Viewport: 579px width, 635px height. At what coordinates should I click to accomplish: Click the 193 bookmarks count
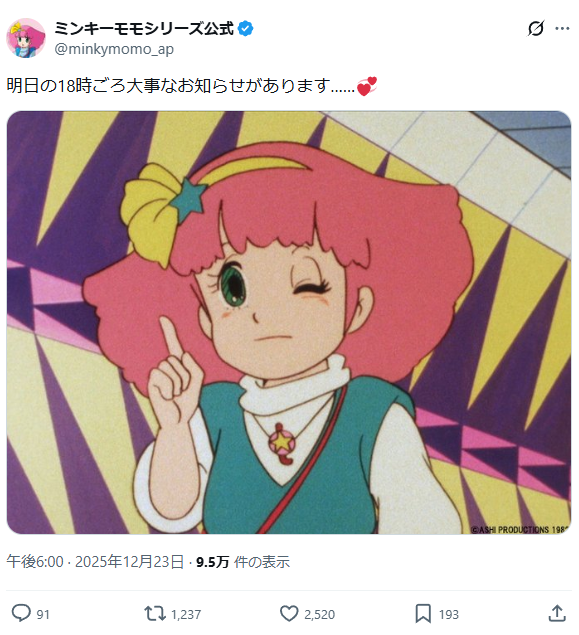(449, 614)
